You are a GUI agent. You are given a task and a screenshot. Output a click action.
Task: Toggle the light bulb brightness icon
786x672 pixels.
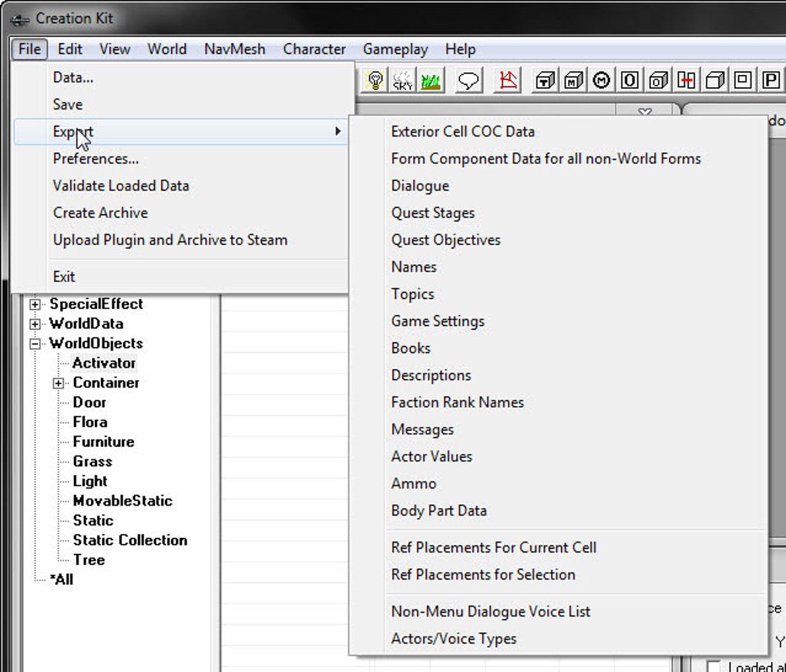375,80
